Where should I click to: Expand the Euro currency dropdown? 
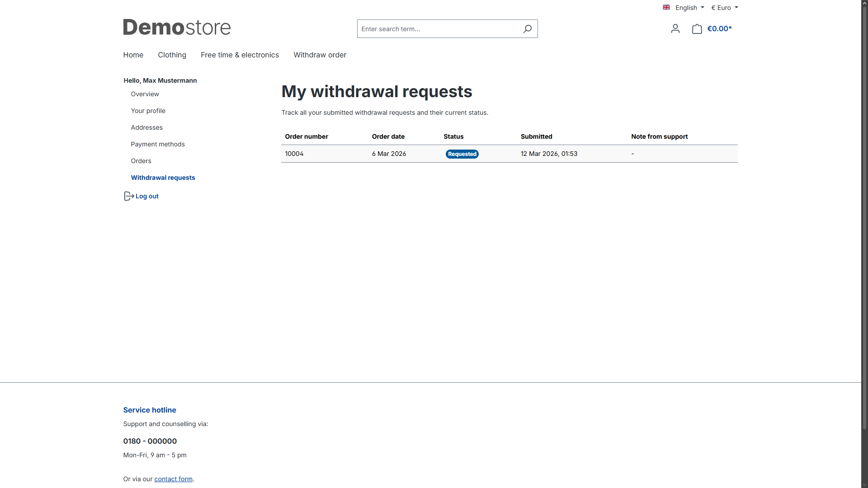click(x=724, y=8)
